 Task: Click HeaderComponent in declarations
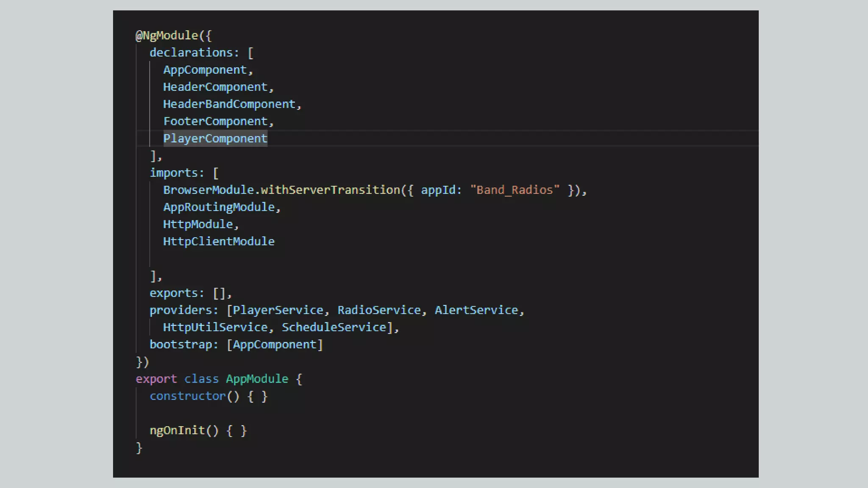tap(215, 87)
